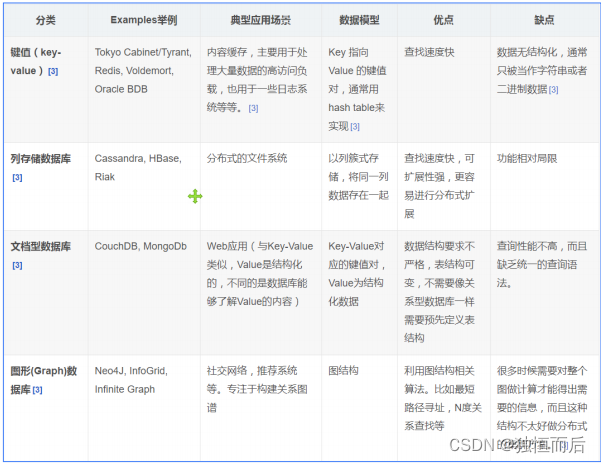Select the 'Infinite Graph' text
Viewport: 601px width, 463px height.
[x=125, y=389]
